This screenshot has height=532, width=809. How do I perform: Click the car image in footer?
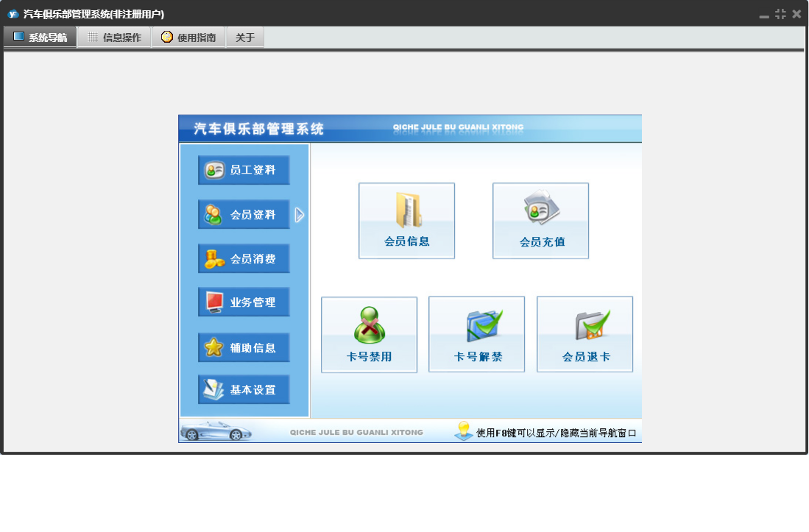[216, 430]
